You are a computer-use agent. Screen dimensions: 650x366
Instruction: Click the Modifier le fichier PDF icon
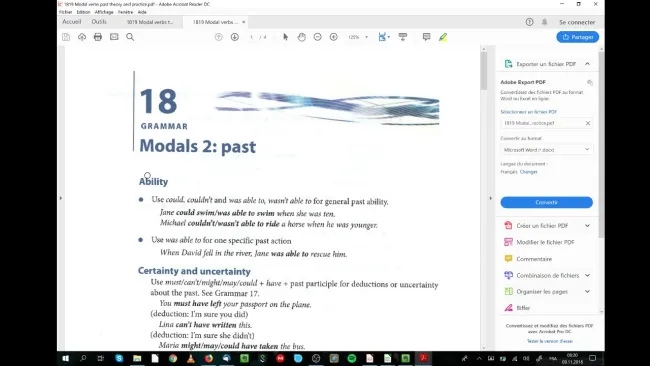tap(508, 242)
